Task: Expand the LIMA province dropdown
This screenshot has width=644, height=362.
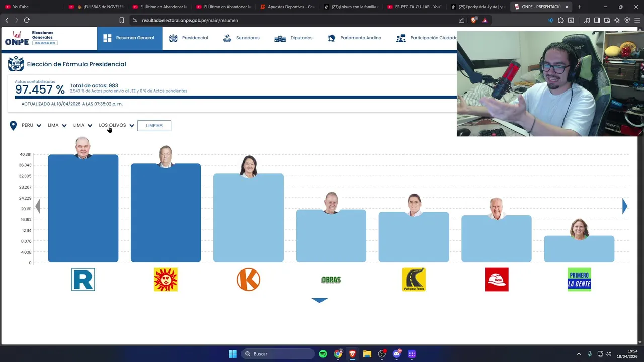Action: click(83, 125)
